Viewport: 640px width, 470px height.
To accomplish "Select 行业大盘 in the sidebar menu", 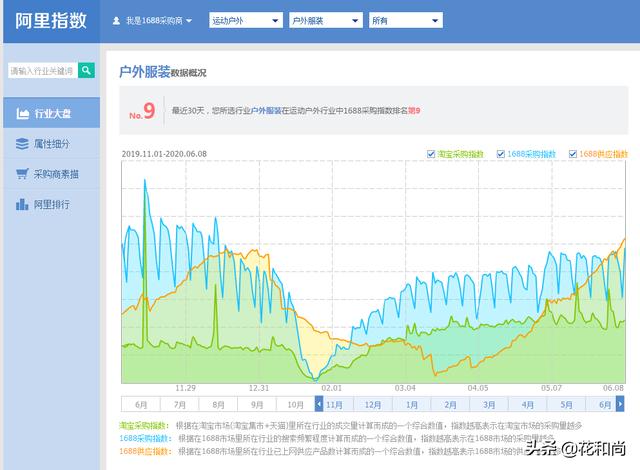I will point(51,113).
